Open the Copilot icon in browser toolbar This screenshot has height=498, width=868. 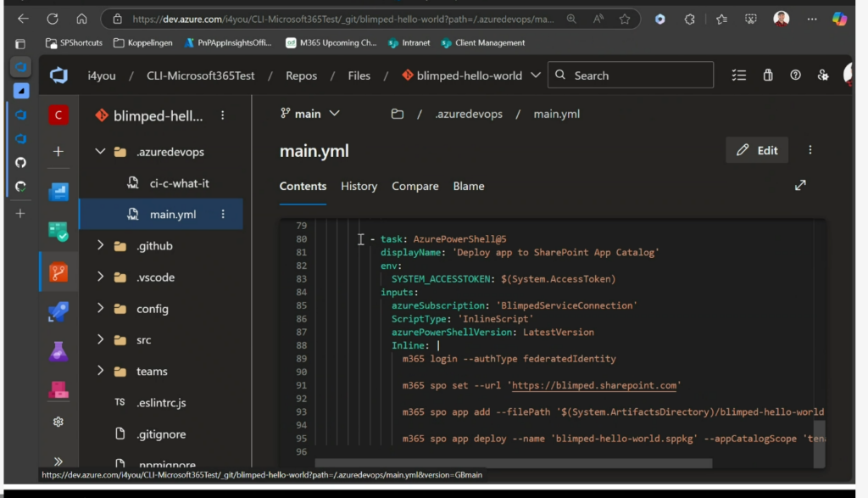click(839, 19)
